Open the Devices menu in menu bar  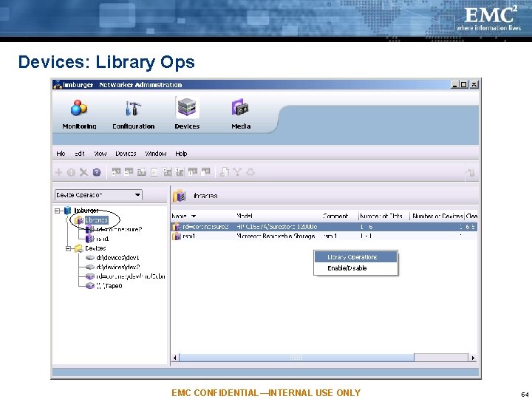click(x=126, y=154)
